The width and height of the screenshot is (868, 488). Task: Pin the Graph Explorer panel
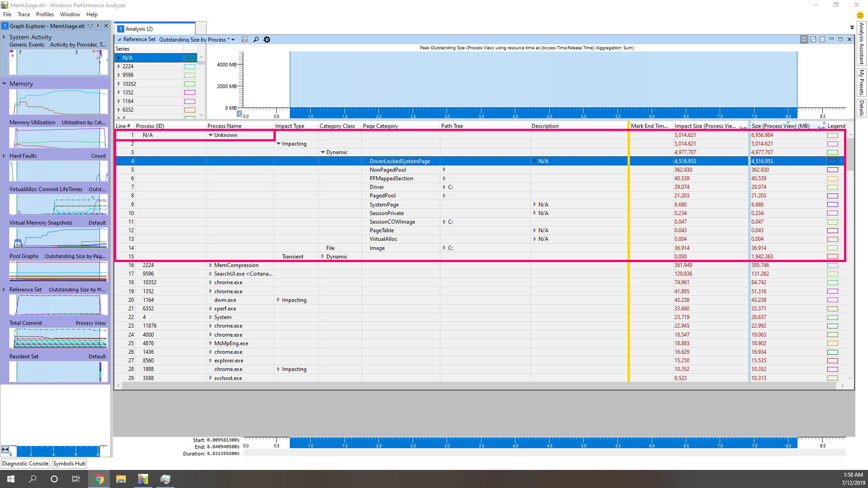(98, 26)
